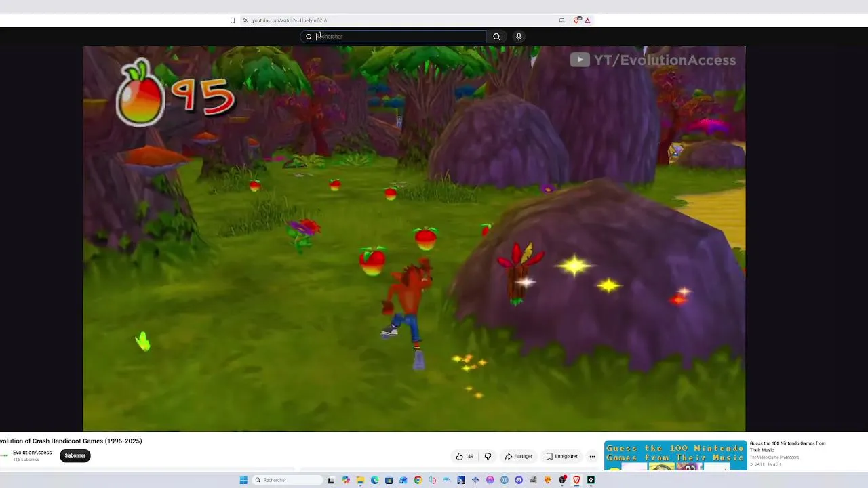Open Task View on the taskbar
868x488 pixels.
tap(330, 480)
